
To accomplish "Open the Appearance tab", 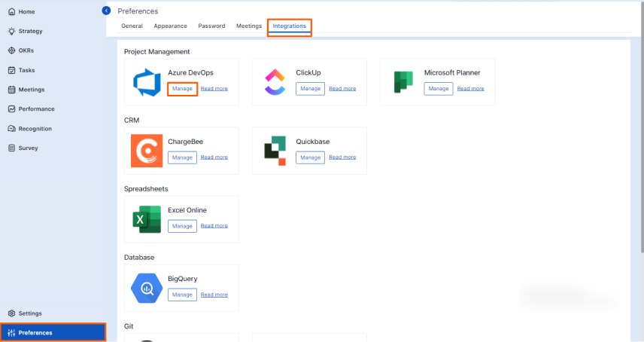I will click(170, 26).
